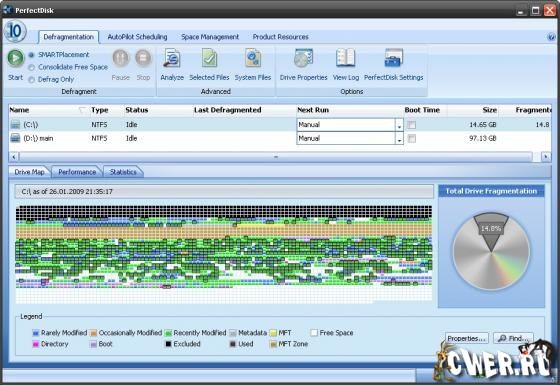Viewport: 560px width, 385px height.
Task: Open Next Run dropdown for C:\
Action: point(399,125)
